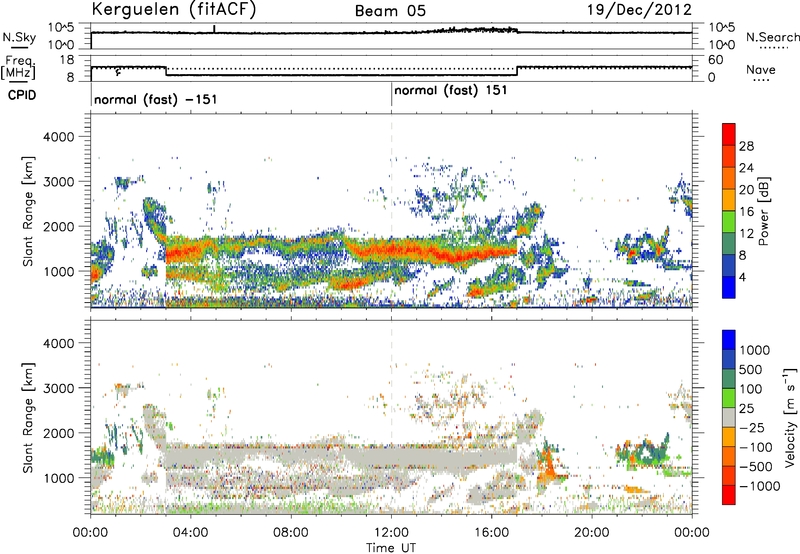Click the velocity colorbar value "-500"

click(x=755, y=466)
